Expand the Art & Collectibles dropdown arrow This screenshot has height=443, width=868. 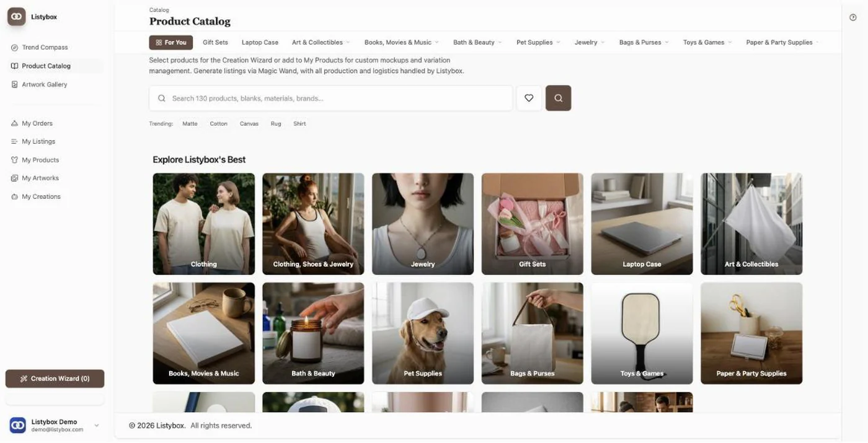coord(348,42)
